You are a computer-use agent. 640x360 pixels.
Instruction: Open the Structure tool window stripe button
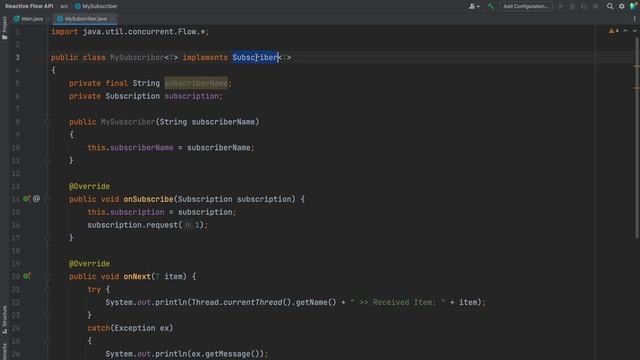[x=4, y=320]
